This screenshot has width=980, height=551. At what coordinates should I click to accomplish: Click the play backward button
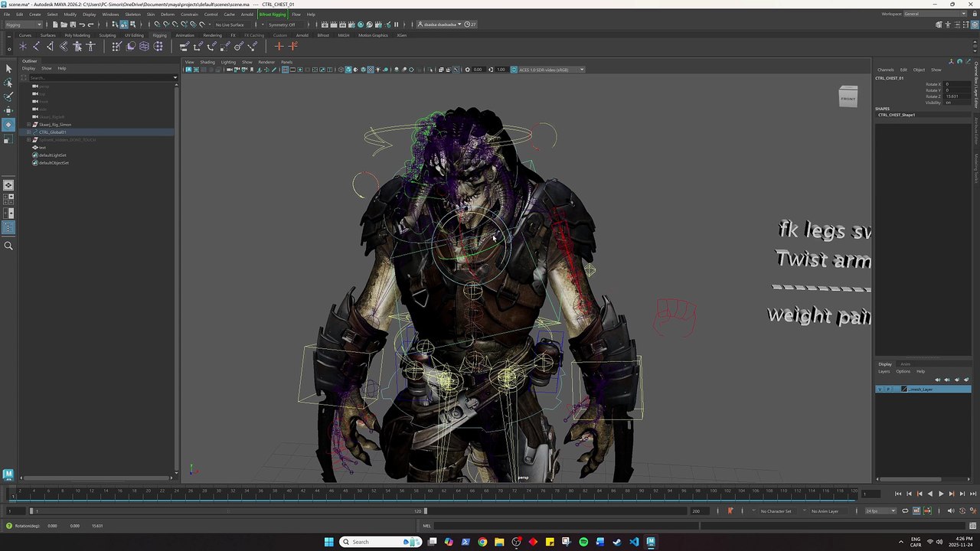[x=930, y=494]
